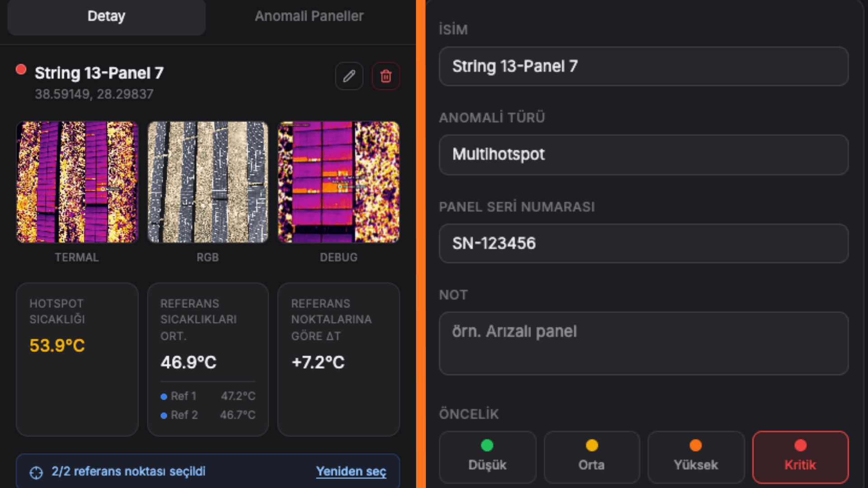Click the crosshair reference point icon
Image resolution: width=868 pixels, height=488 pixels.
click(x=36, y=472)
